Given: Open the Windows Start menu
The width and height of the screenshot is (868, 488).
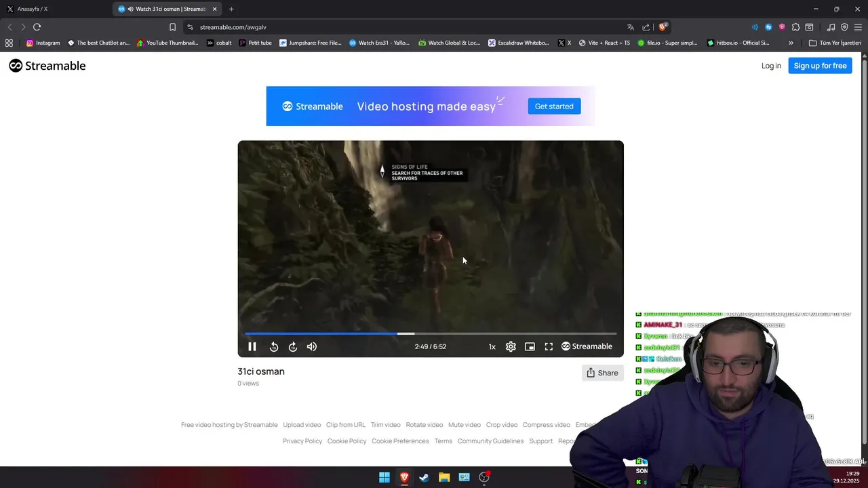Looking at the screenshot, I should pyautogui.click(x=384, y=477).
